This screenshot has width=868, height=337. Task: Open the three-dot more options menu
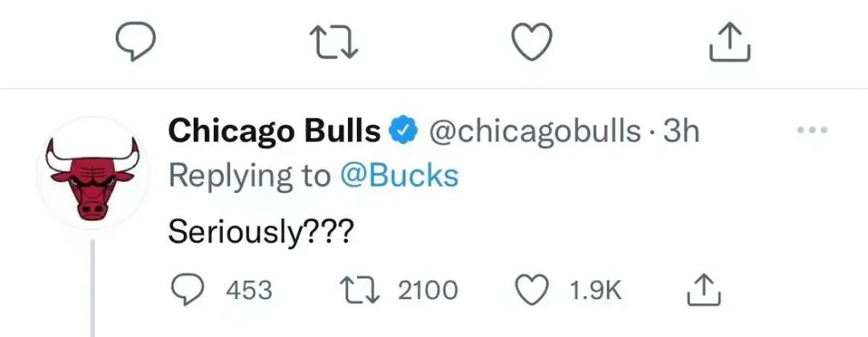(812, 131)
